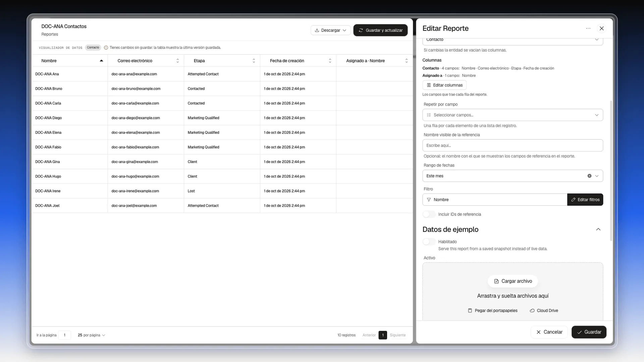Sort the table by the Nombre column

101,61
